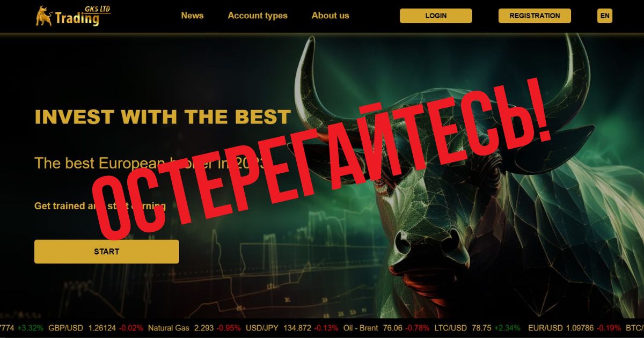Click the golden bull logo icon

coord(44,16)
